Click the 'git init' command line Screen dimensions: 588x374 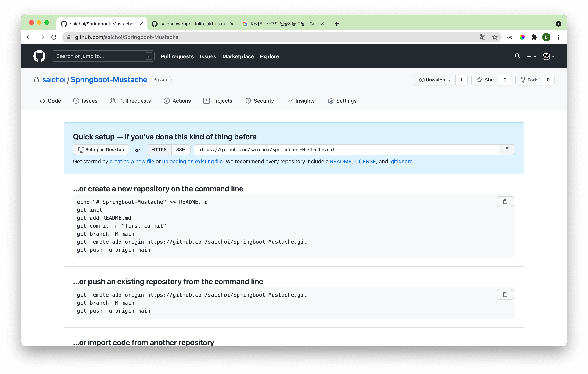click(x=90, y=210)
